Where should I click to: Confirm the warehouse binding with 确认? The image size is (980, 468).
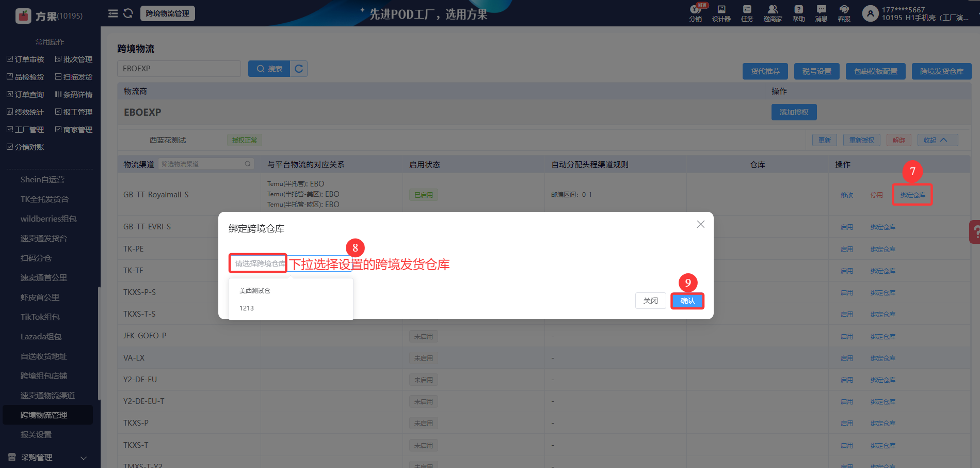[687, 301]
